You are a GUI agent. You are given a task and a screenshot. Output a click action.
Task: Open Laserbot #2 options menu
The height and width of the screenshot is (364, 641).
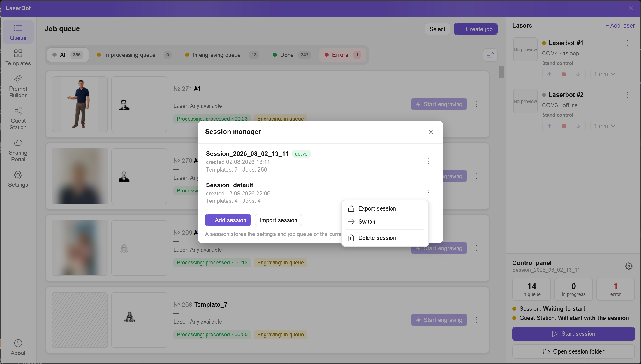(628, 95)
